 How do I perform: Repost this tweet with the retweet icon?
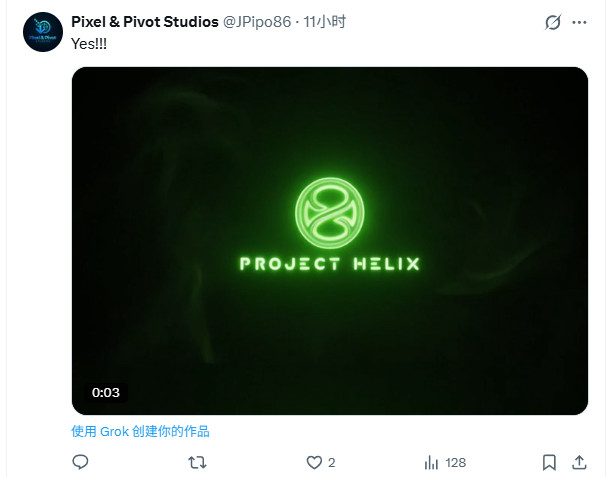pos(198,462)
